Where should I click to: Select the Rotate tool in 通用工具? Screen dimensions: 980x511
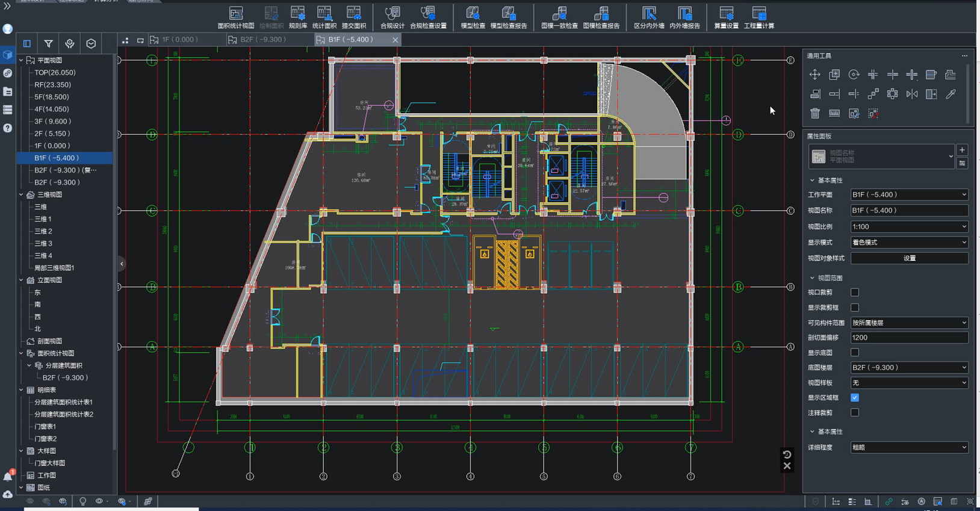[854, 75]
